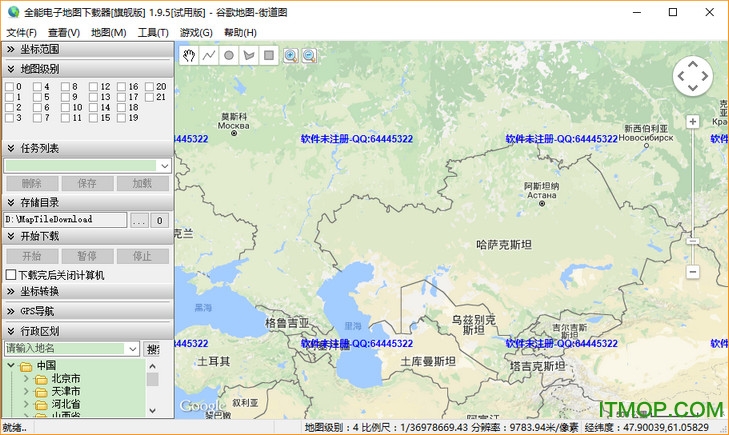
Task: Click the storage path field D:\MapTileDownload
Action: [65, 220]
